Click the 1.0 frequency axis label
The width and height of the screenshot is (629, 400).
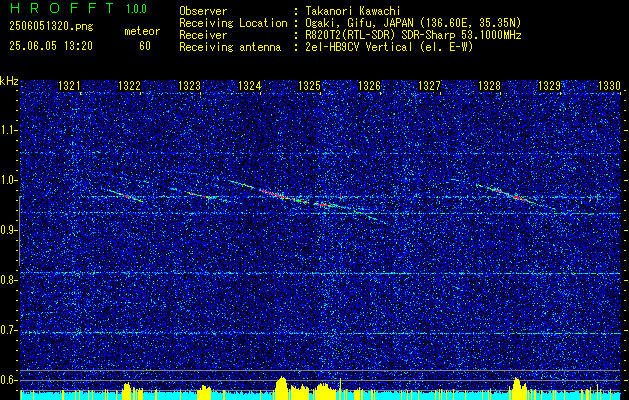point(9,180)
